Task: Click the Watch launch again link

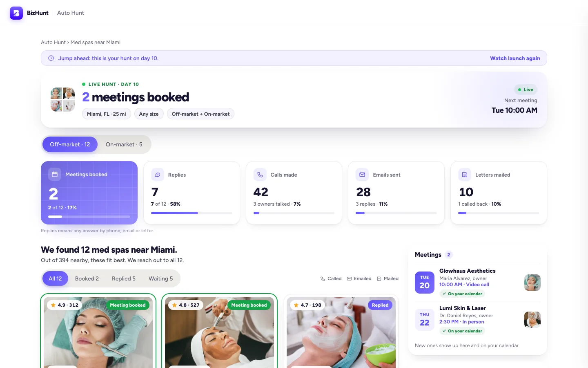Action: (x=515, y=58)
